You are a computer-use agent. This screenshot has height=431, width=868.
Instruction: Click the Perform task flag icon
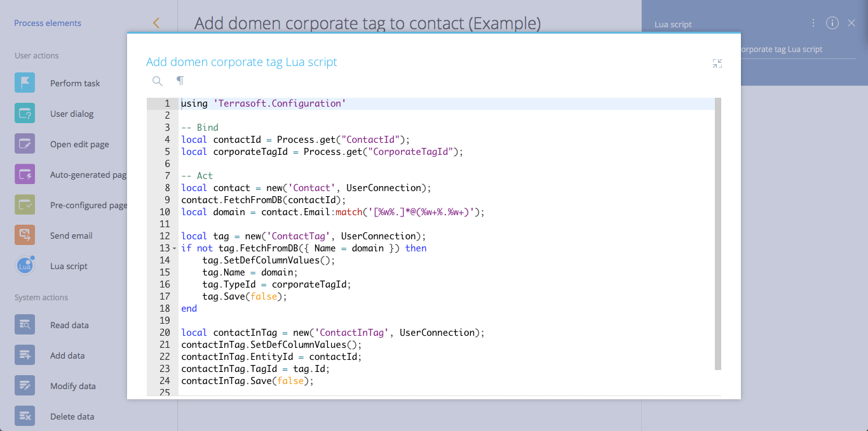(x=25, y=83)
